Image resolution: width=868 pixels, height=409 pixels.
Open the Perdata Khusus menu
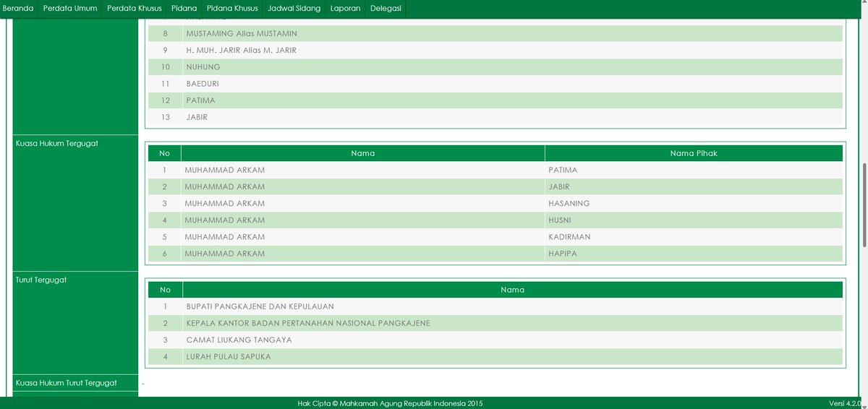click(x=135, y=9)
